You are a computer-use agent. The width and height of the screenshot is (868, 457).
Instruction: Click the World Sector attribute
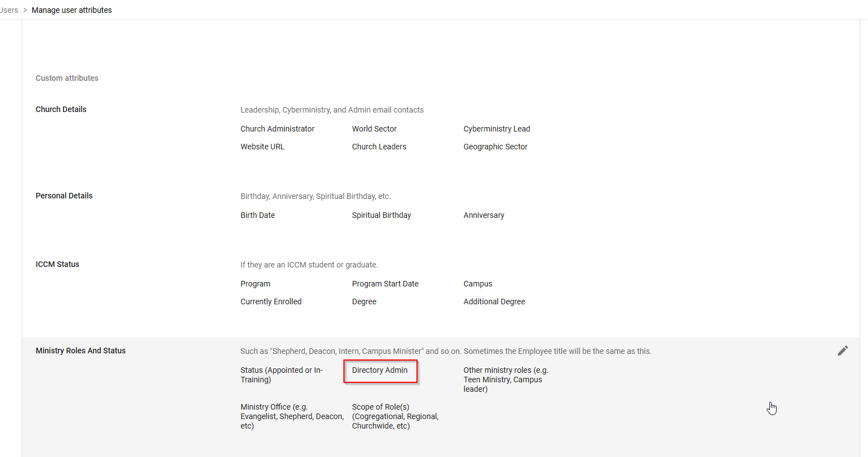pos(374,129)
